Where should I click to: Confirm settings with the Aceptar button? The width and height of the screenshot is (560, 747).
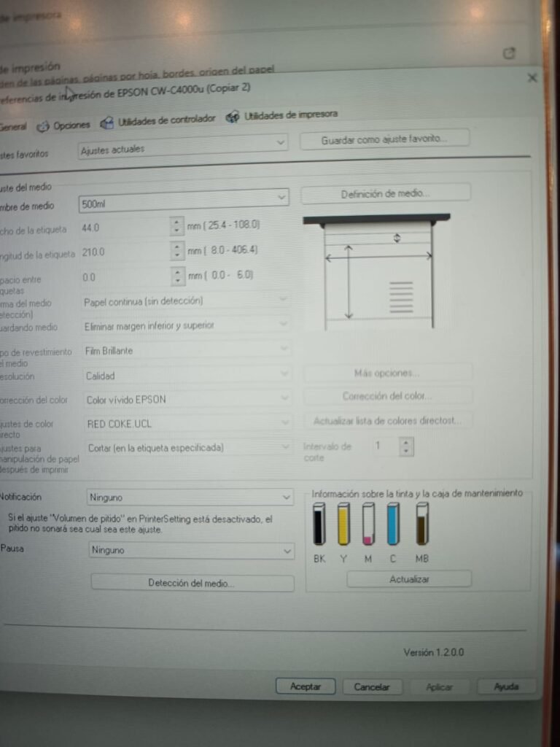306,686
